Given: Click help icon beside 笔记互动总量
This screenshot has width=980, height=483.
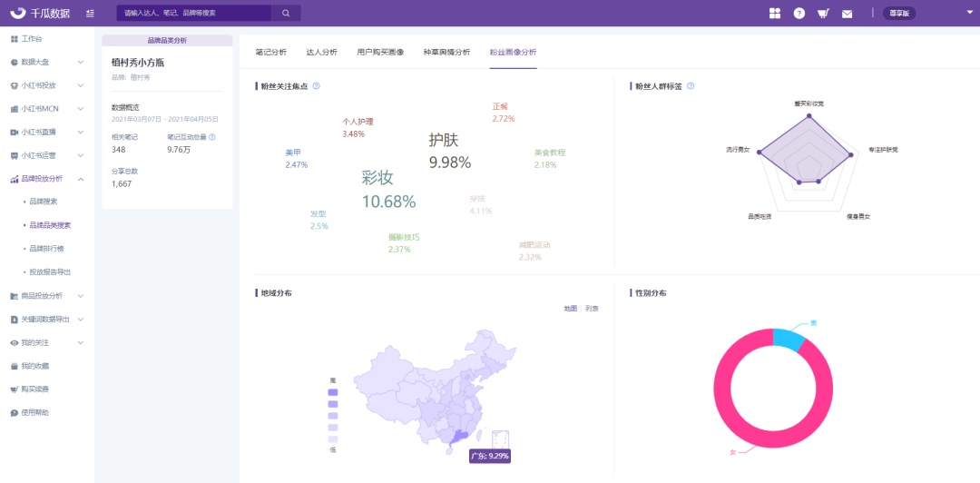Looking at the screenshot, I should click(211, 136).
